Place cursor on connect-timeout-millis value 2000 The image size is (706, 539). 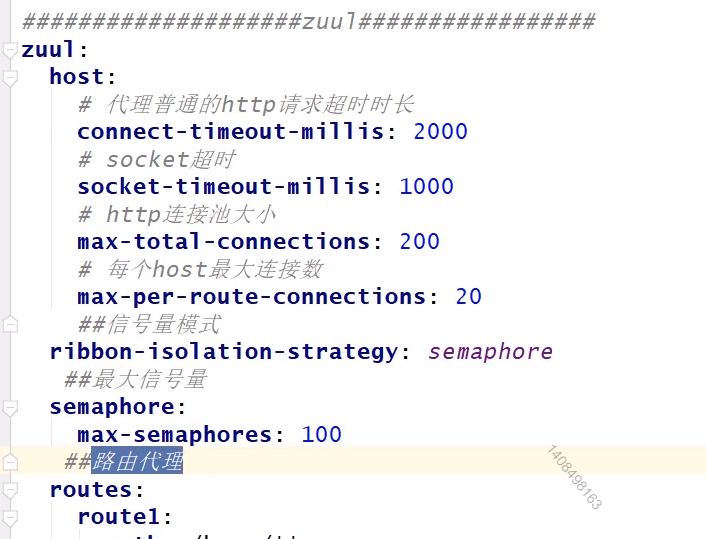[440, 132]
